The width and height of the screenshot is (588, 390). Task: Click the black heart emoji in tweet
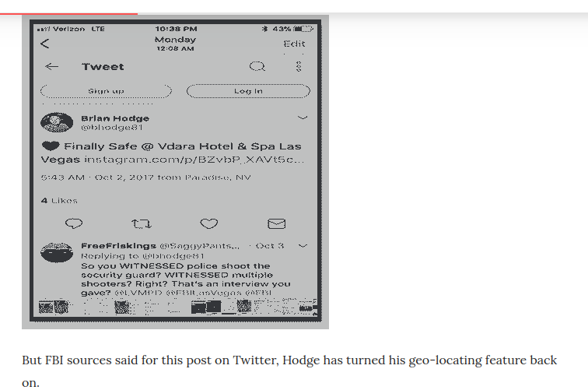(x=51, y=146)
